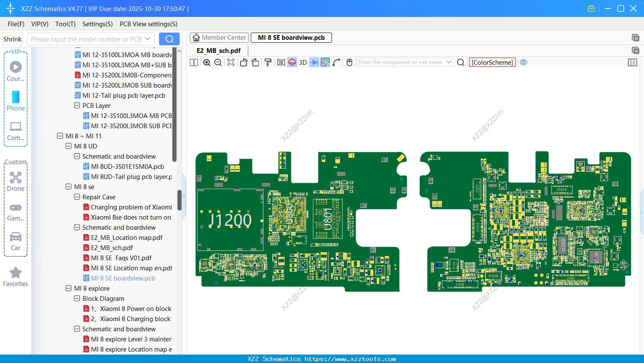Toggle the split view layout icon
The height and width of the screenshot is (363, 644).
194,63
